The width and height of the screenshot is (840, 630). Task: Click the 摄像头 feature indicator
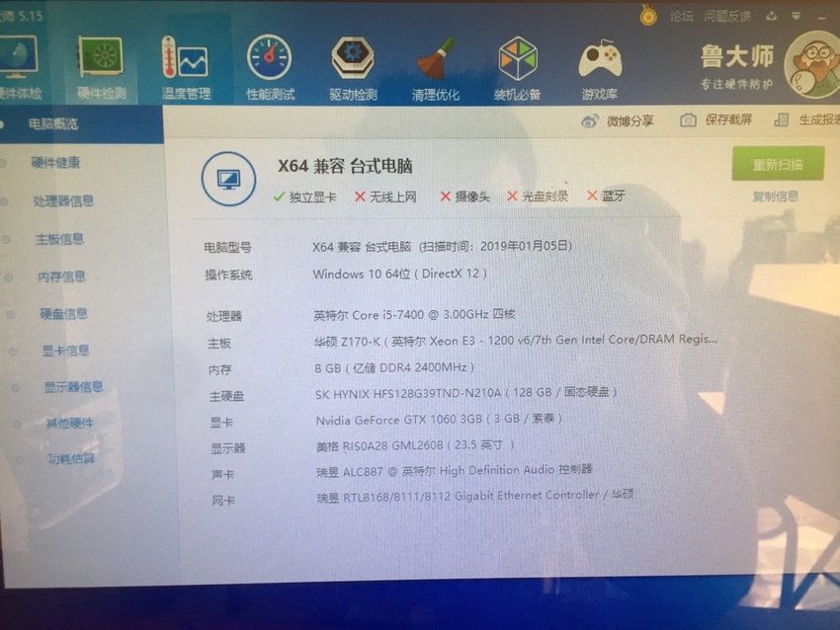coord(465,197)
